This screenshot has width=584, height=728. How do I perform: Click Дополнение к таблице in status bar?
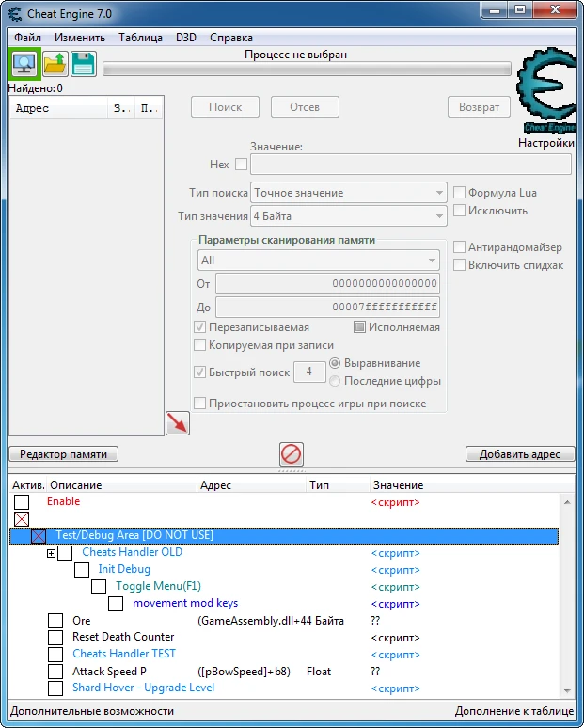tap(513, 711)
